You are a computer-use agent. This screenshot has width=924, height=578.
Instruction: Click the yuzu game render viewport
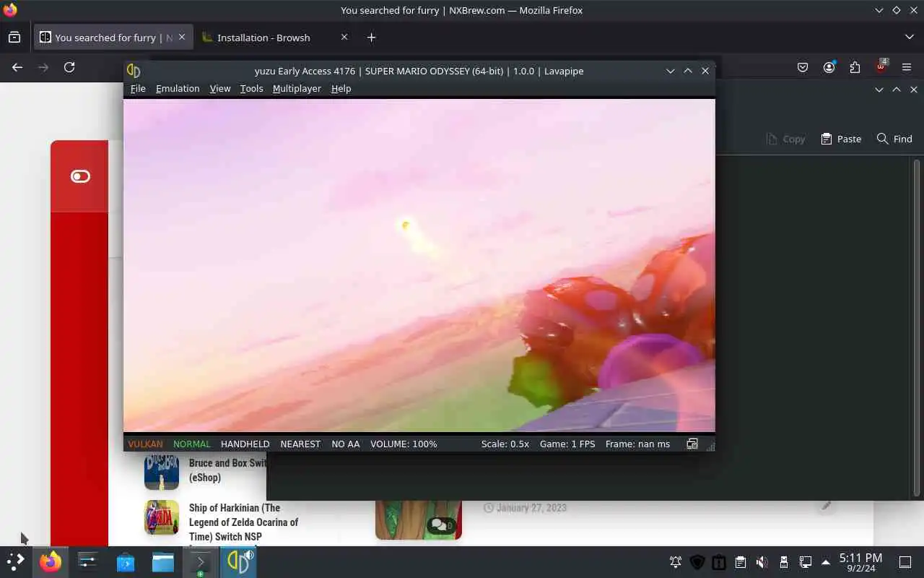(419, 265)
